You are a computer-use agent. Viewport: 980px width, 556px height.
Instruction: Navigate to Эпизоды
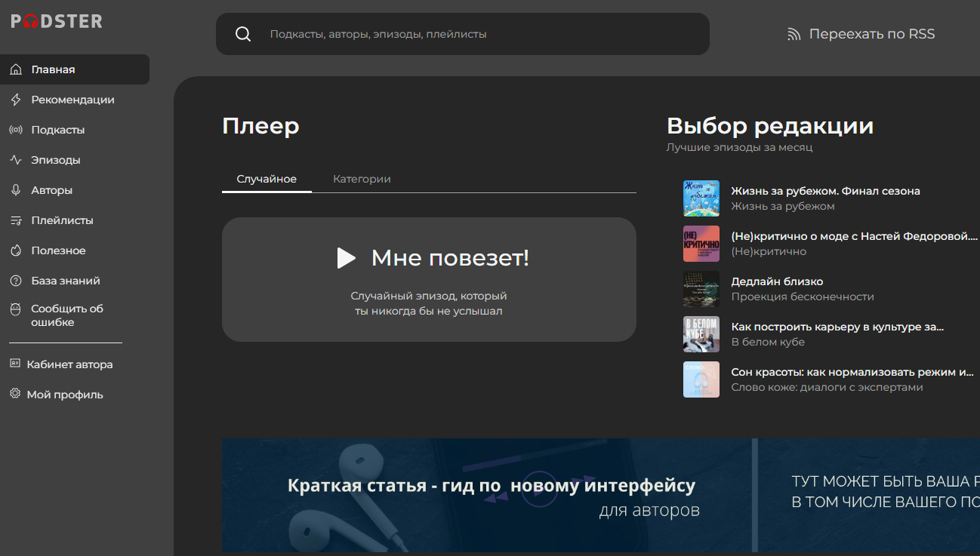55,160
